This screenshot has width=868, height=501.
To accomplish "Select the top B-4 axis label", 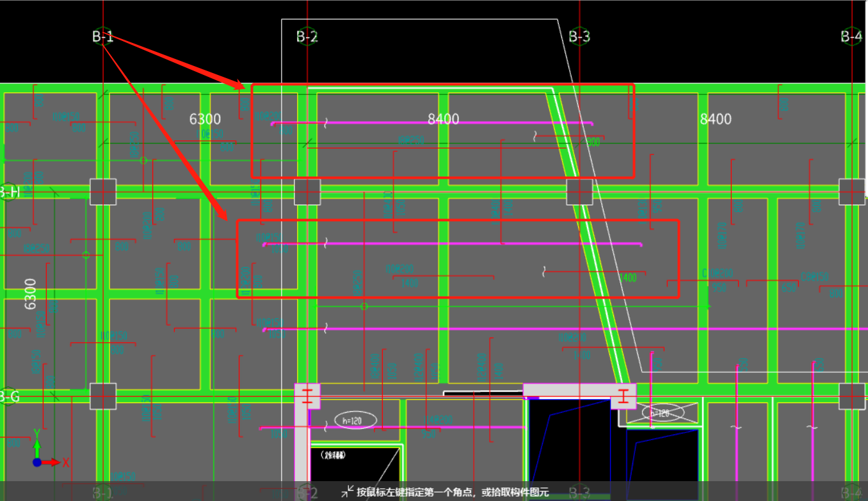I will pyautogui.click(x=851, y=37).
